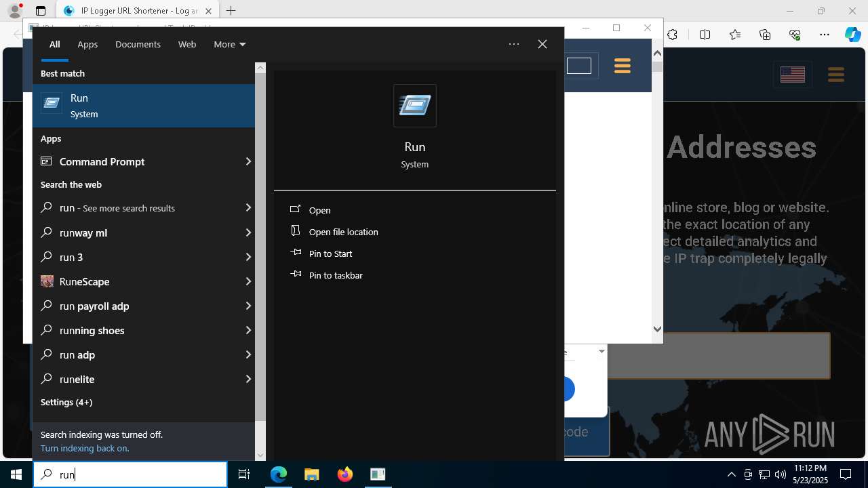Expand the 'runelite' suggestion arrow
The width and height of the screenshot is (868, 488).
pos(248,379)
